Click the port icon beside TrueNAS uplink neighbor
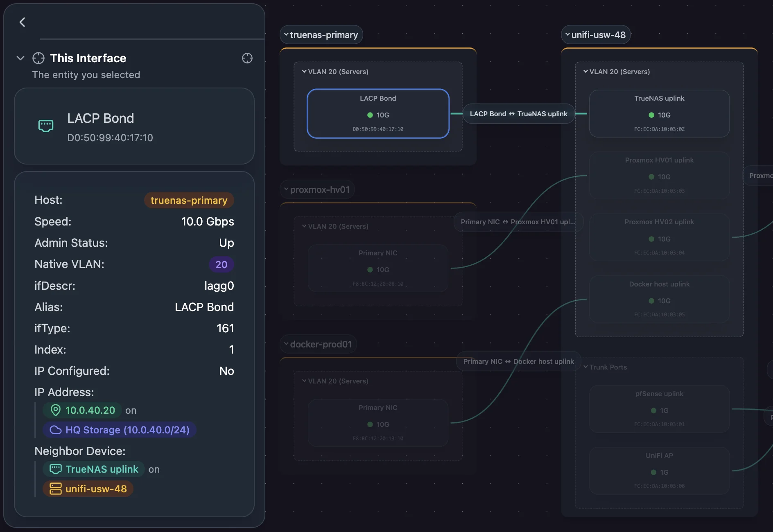Image resolution: width=773 pixels, height=532 pixels. click(56, 469)
